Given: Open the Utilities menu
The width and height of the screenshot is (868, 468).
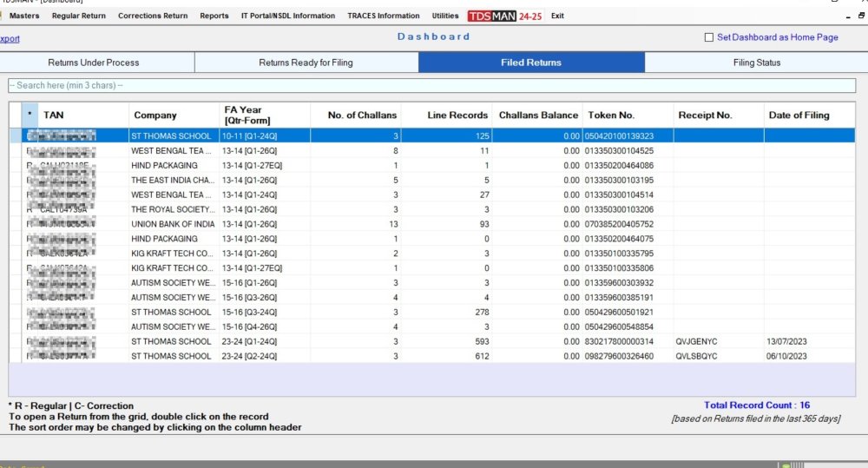Looking at the screenshot, I should [x=445, y=16].
